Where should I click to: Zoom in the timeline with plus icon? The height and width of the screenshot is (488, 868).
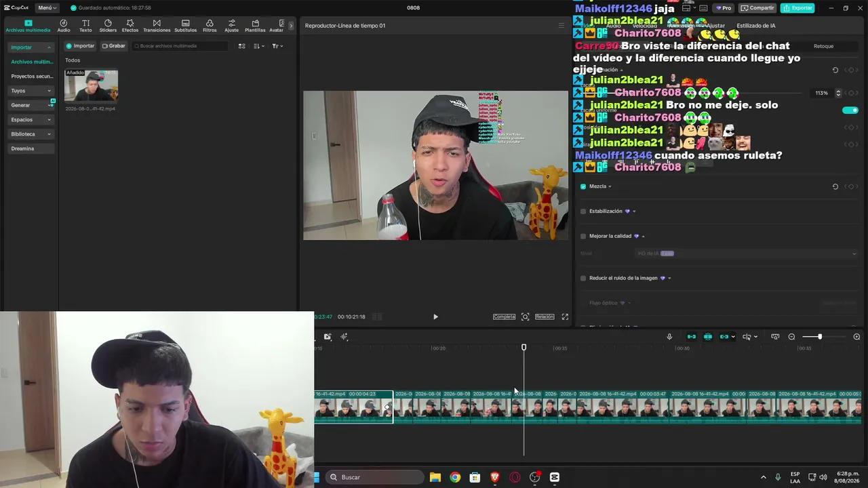pos(856,337)
